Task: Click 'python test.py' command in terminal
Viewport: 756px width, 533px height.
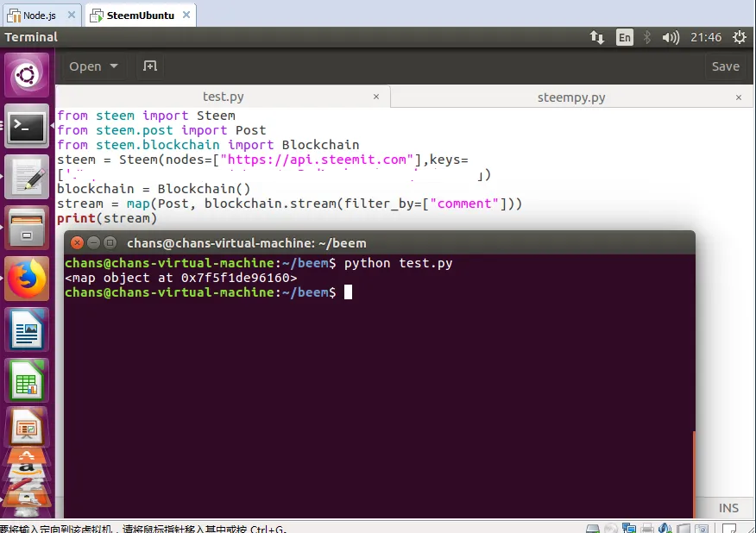Action: tap(398, 263)
